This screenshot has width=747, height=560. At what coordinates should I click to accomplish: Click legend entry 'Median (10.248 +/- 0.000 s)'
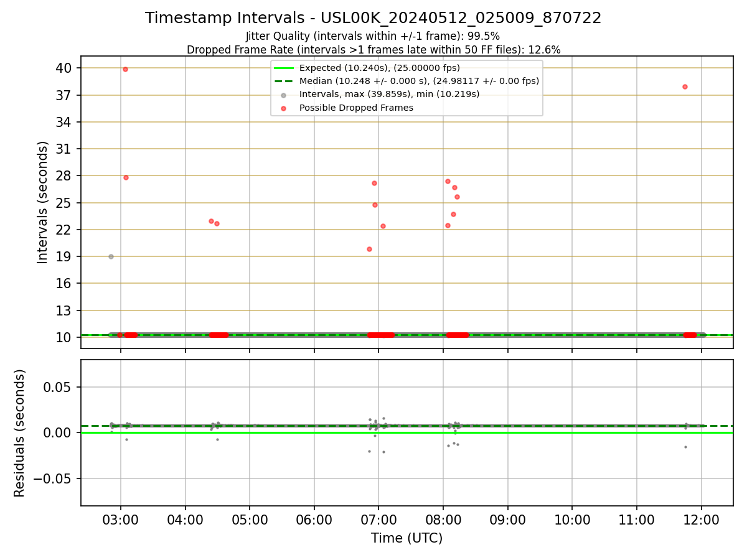[x=420, y=81]
